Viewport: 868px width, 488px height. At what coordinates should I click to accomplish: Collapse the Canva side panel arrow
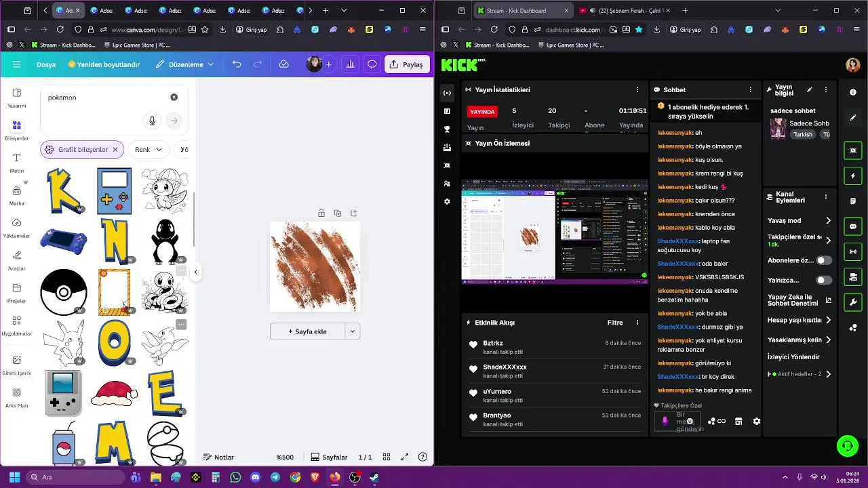pyautogui.click(x=195, y=272)
